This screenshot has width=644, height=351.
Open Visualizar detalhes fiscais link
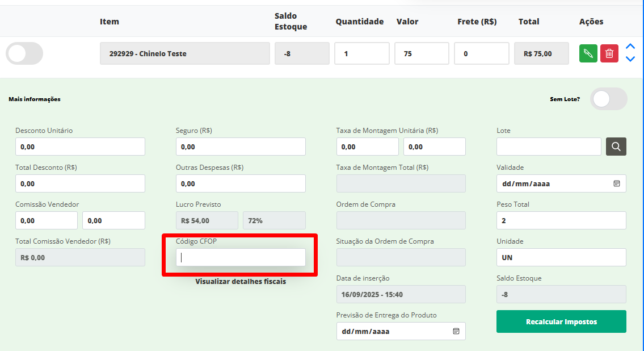pos(241,281)
